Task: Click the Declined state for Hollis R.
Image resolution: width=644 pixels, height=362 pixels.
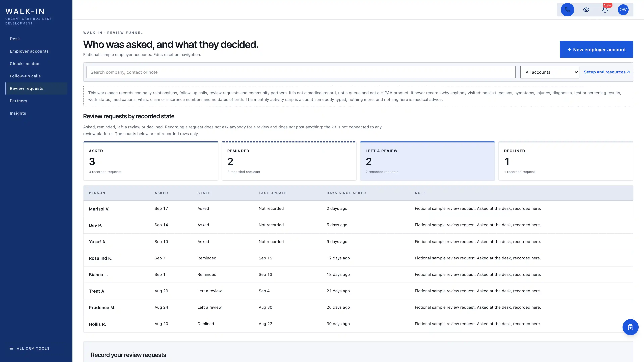Action: 205,324
